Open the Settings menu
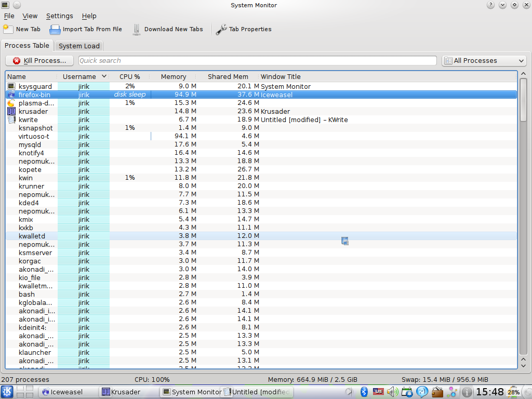This screenshot has height=399, width=532. (59, 16)
